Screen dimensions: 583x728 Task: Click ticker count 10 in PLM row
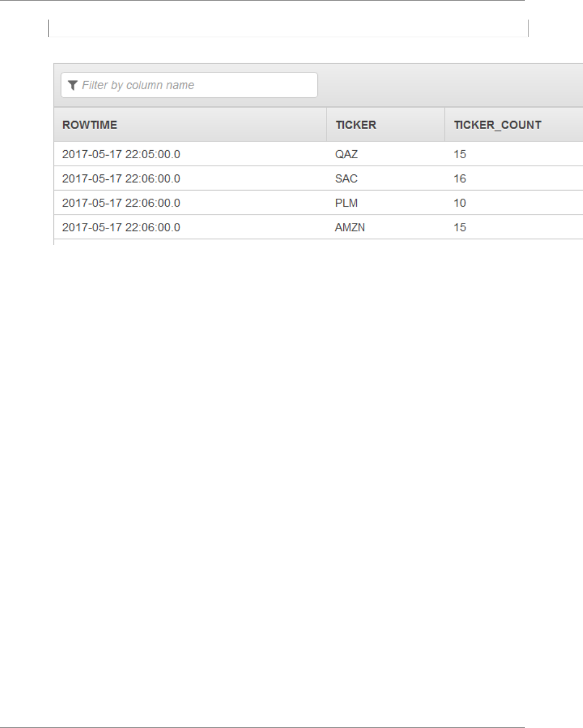point(514,203)
